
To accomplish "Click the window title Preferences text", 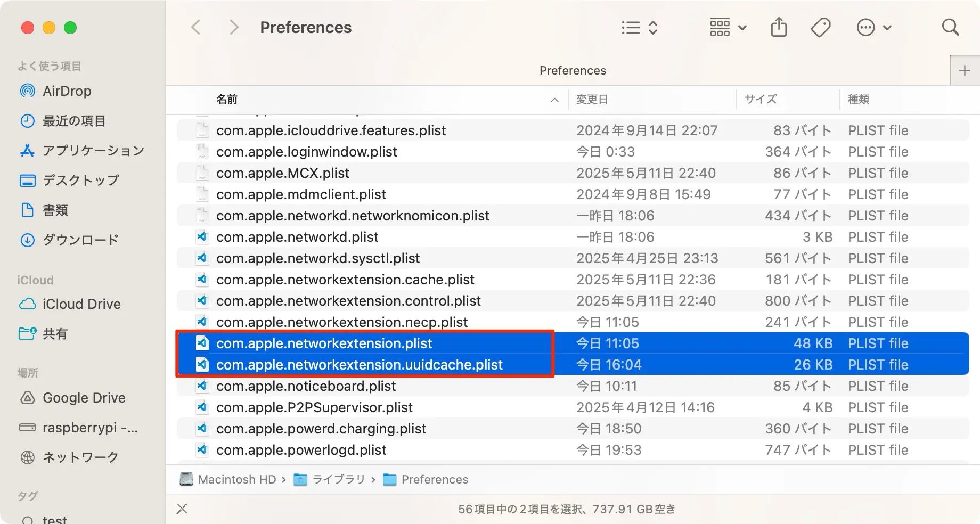I will (306, 28).
